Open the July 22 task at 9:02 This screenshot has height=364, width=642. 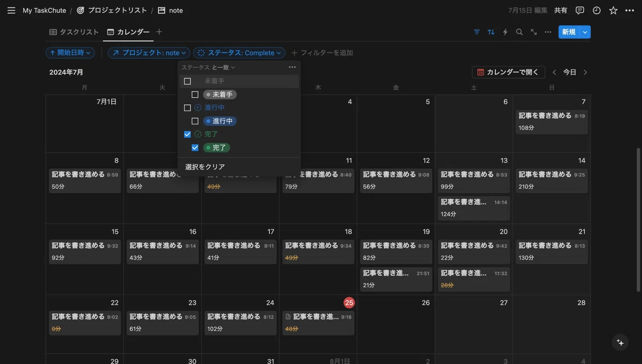coord(85,323)
